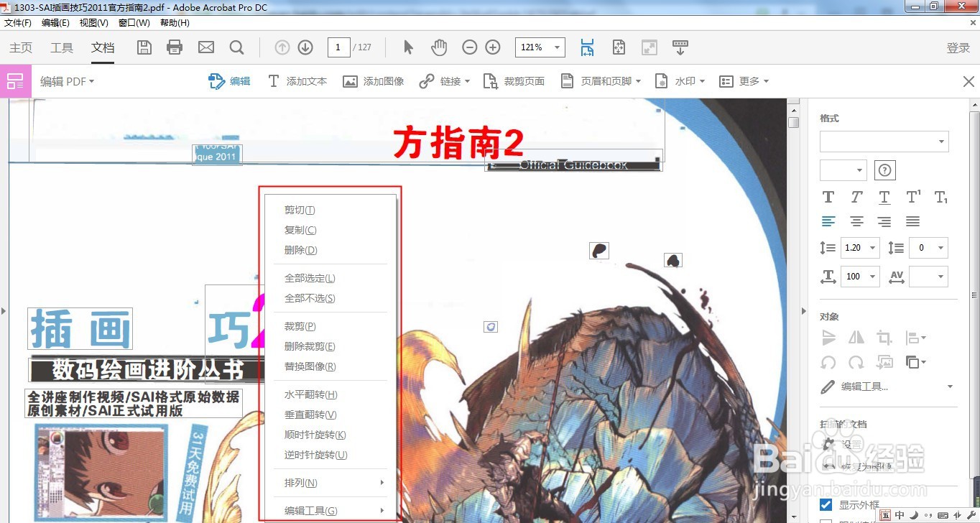The height and width of the screenshot is (523, 980).
Task: Click the 登录 sign-in link
Action: (958, 47)
